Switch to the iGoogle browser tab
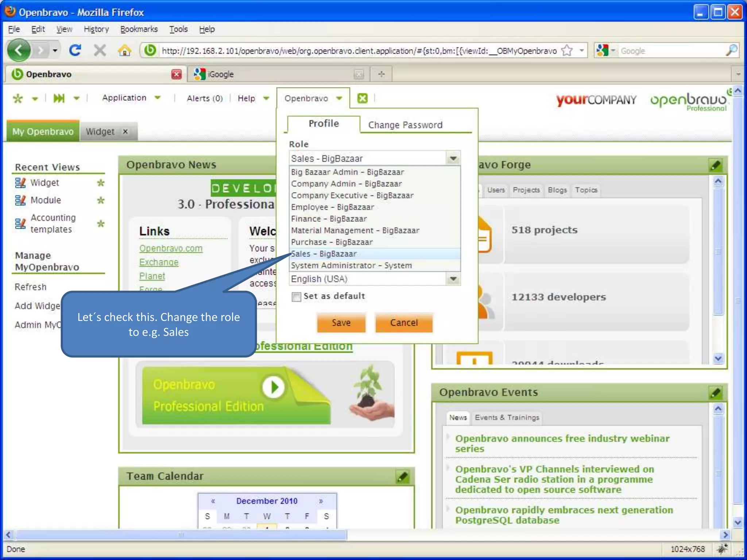 [279, 74]
